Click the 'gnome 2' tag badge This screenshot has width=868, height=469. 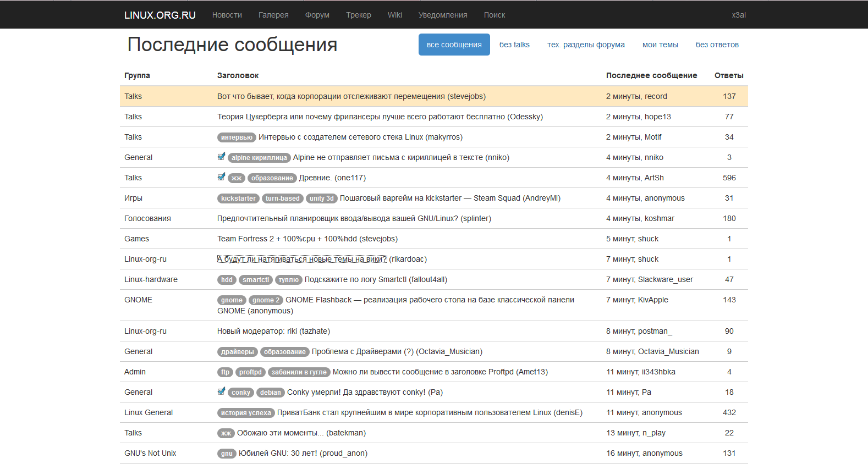click(x=266, y=300)
